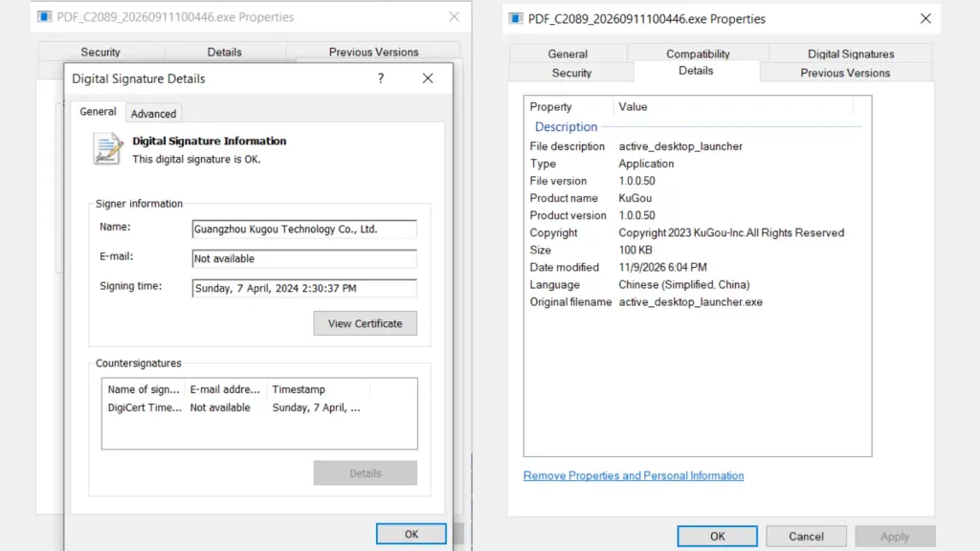Click the Value column header in Details
Image resolution: width=980 pixels, height=551 pixels.
point(733,107)
